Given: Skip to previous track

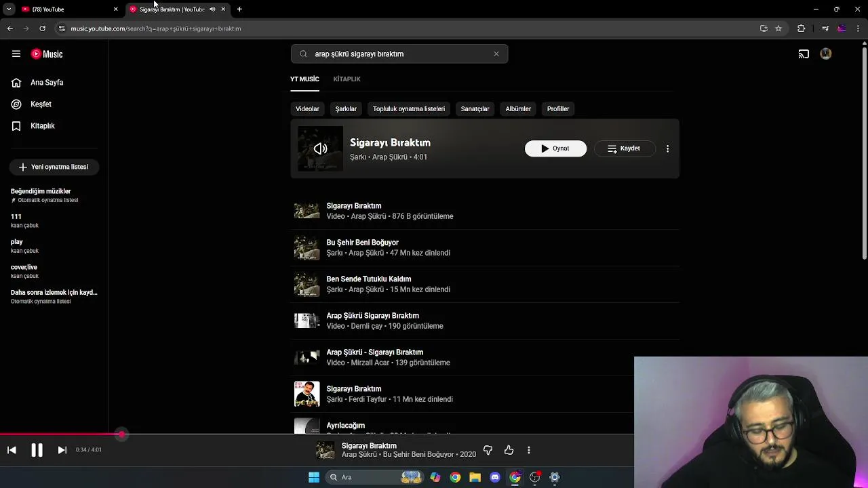Looking at the screenshot, I should [x=12, y=450].
